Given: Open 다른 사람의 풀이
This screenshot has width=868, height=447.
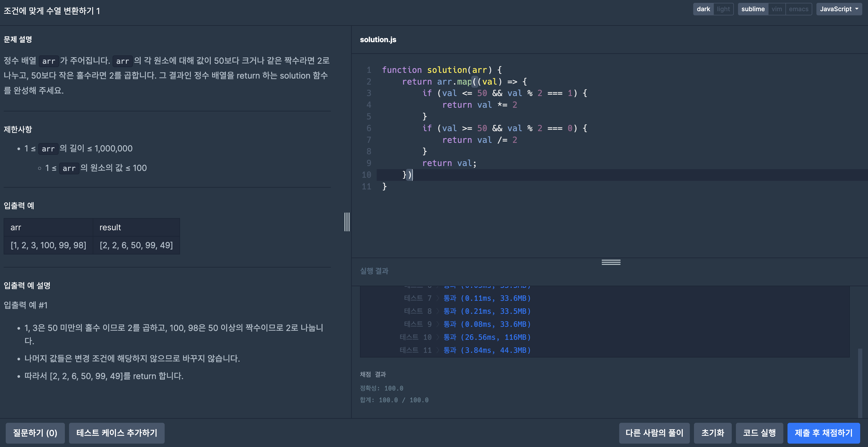Looking at the screenshot, I should [654, 433].
